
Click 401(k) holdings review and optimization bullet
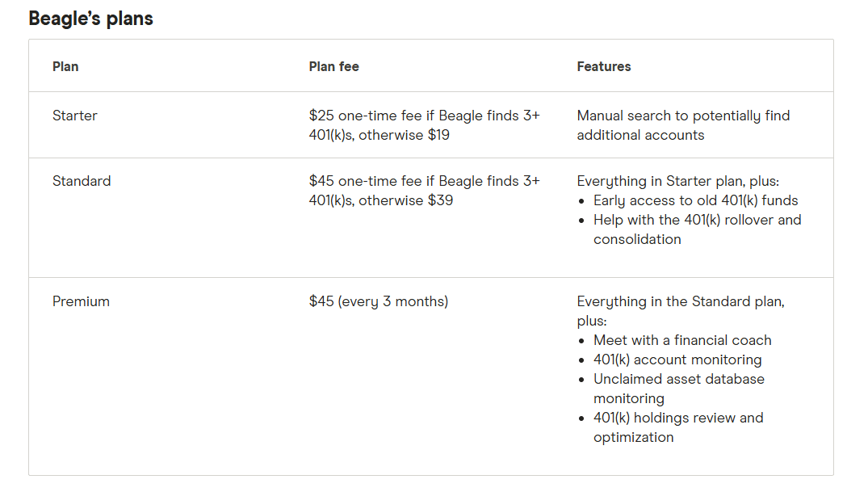tap(678, 427)
